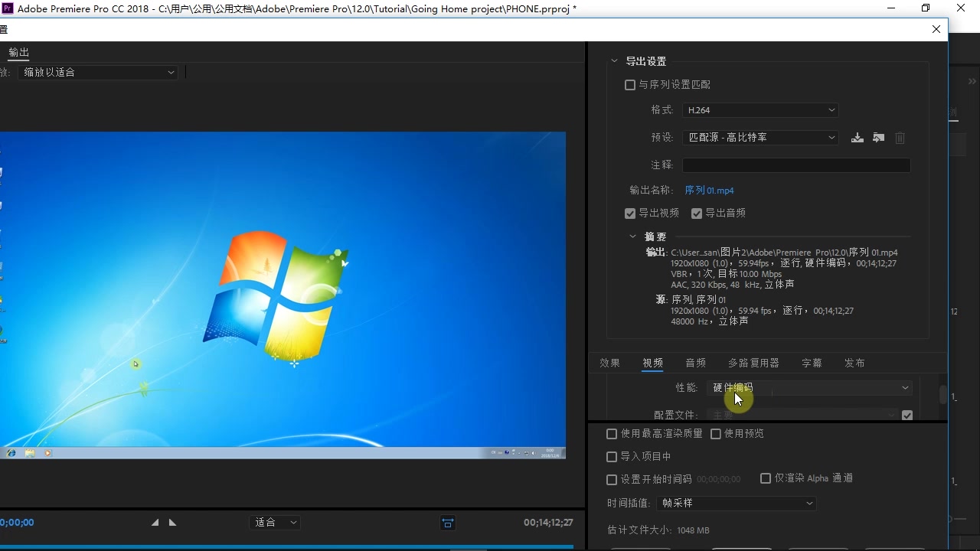
Task: Close the export settings dialog
Action: coord(936,29)
